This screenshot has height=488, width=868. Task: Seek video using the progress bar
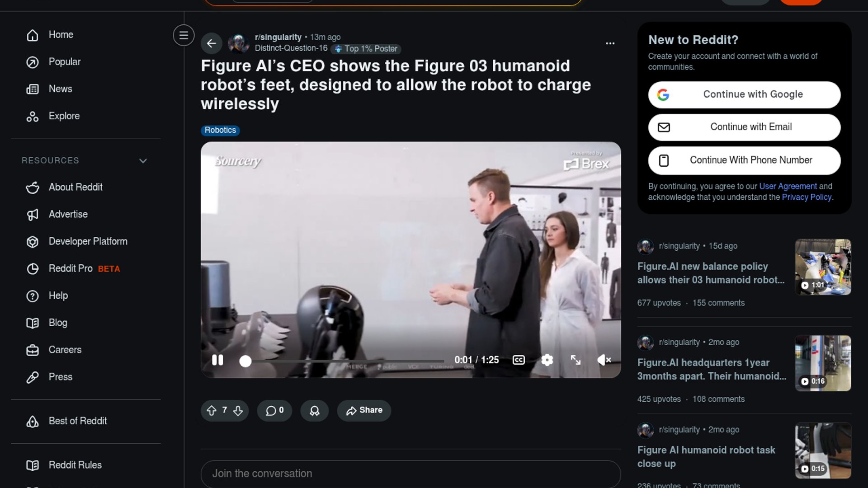pyautogui.click(x=344, y=361)
